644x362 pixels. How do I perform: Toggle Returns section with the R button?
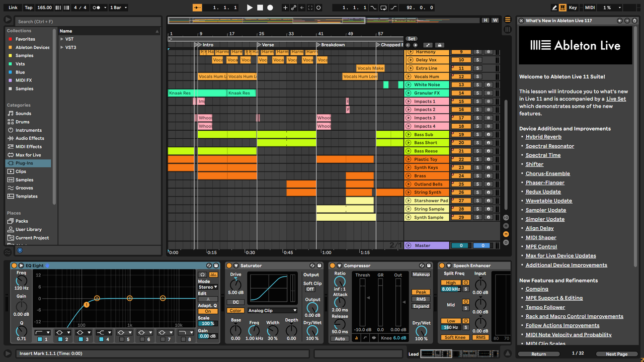click(x=506, y=226)
